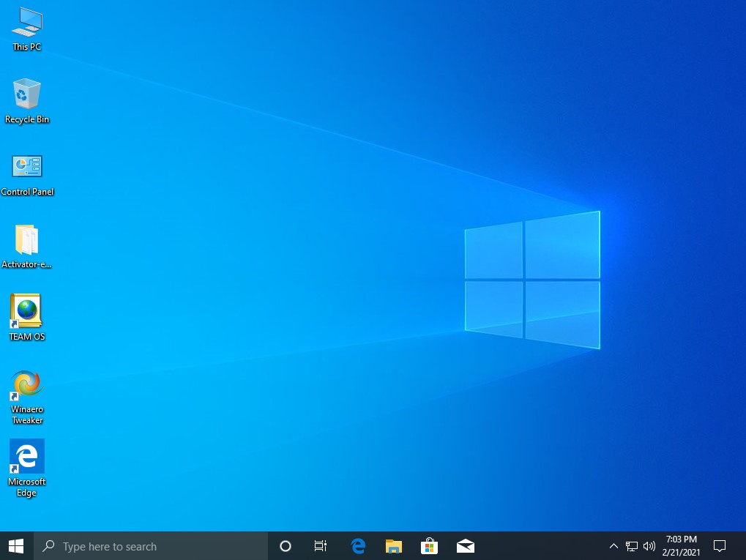Click the taskbar search box

click(x=151, y=546)
